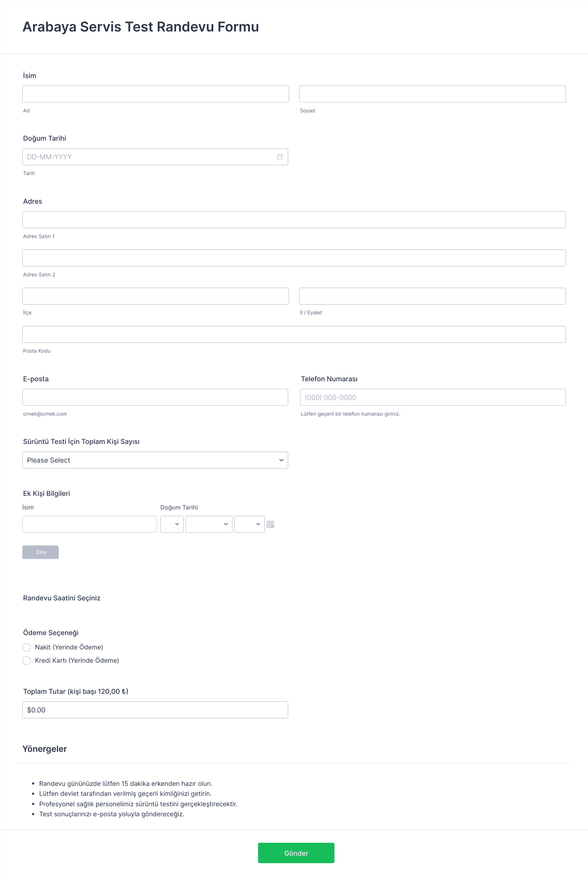This screenshot has height=880, width=588.
Task: Open the Sürüntü Testi kişi sayısı dropdown
Action: coord(155,460)
